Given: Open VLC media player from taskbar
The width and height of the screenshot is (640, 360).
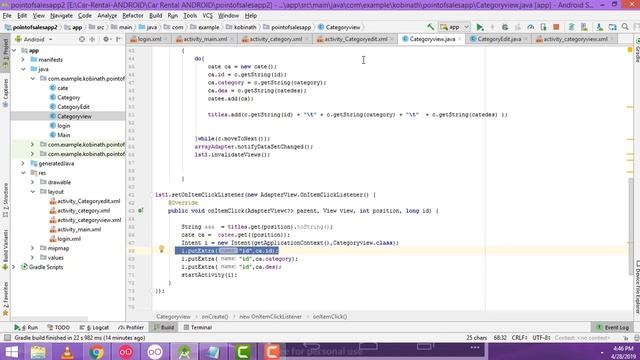Looking at the screenshot, I should 67,352.
